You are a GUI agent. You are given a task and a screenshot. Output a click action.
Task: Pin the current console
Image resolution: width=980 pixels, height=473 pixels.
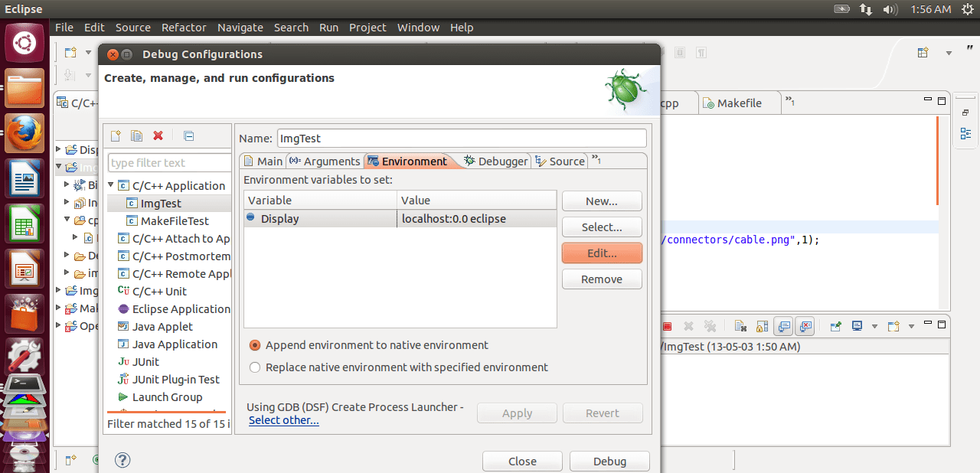click(835, 325)
